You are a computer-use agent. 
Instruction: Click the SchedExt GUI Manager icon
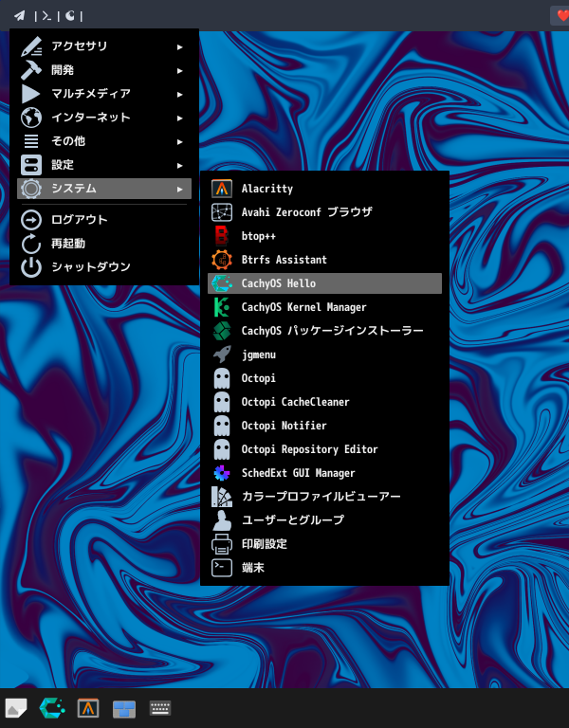click(x=222, y=473)
